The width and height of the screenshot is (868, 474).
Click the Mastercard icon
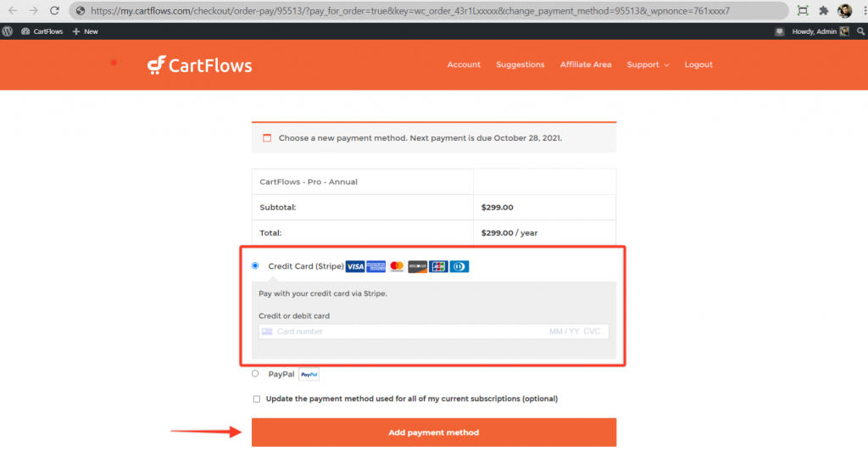click(397, 266)
